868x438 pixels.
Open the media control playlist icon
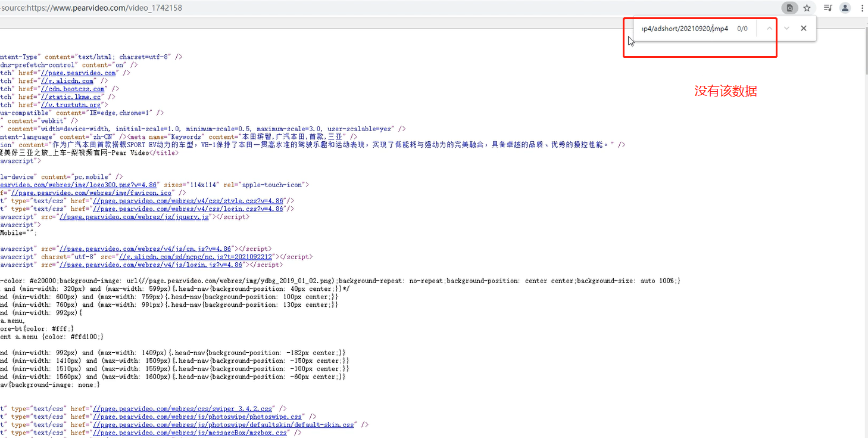[828, 8]
